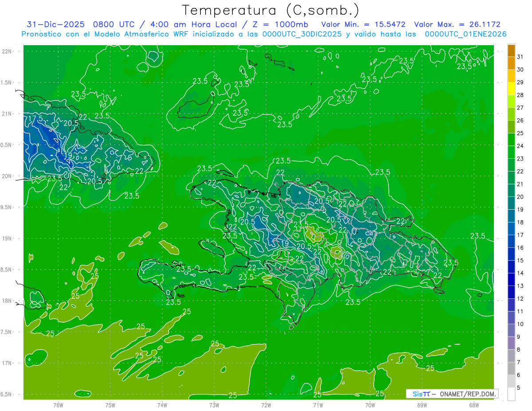Click the legend swatch between 7 and 8

click(511, 356)
